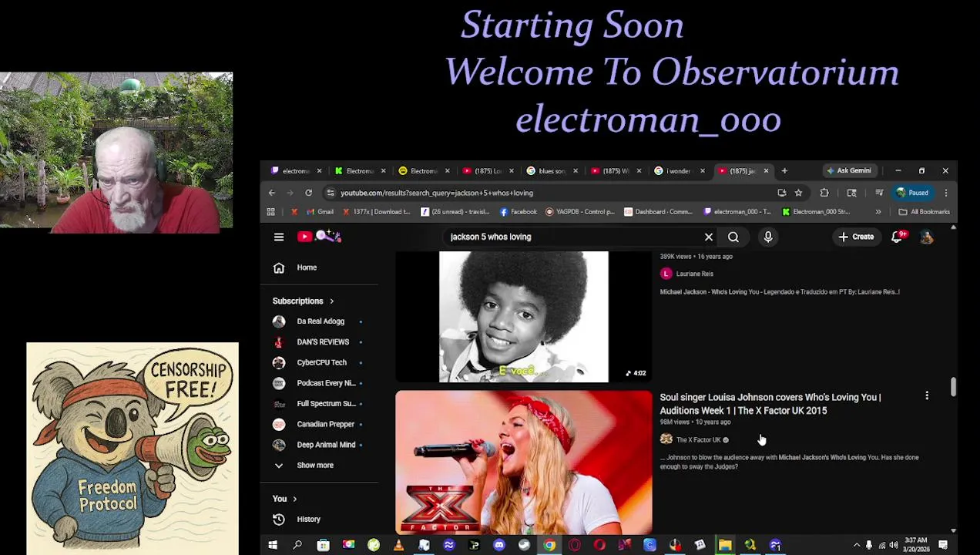The width and height of the screenshot is (980, 555).
Task: Open Canadian Prepper subscription
Action: (x=325, y=424)
